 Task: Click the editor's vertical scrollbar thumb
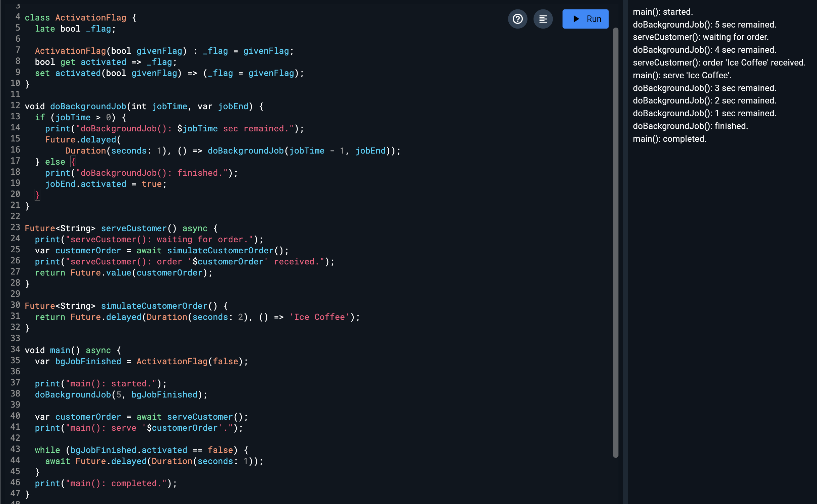point(615,242)
